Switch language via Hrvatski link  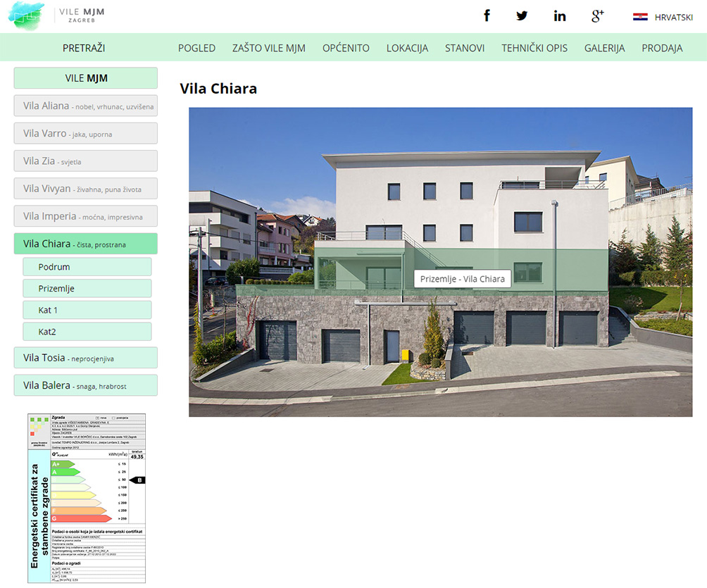(673, 17)
